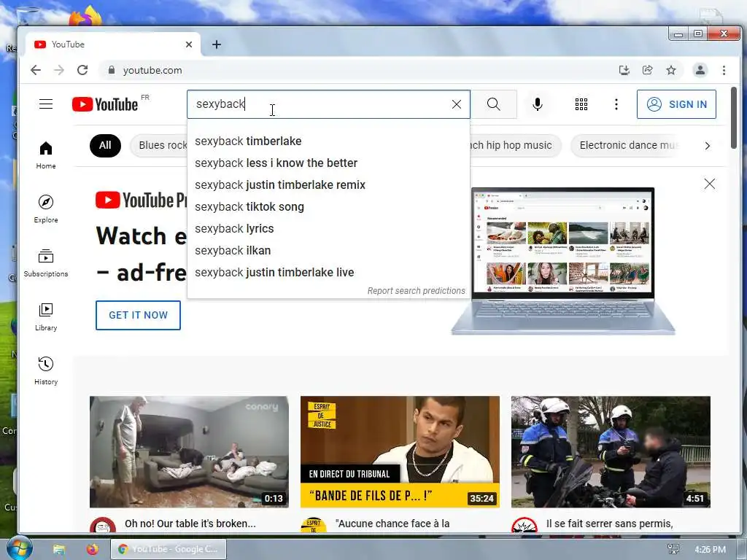Choose suggestion sexyback tiktok song

click(x=329, y=206)
